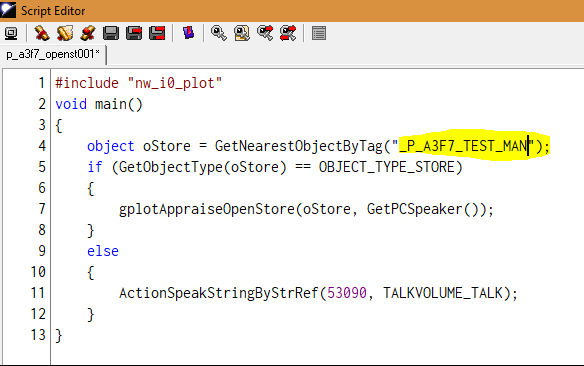
Task: Save all scripts with double-arrow floppy icon
Action: coord(157,34)
